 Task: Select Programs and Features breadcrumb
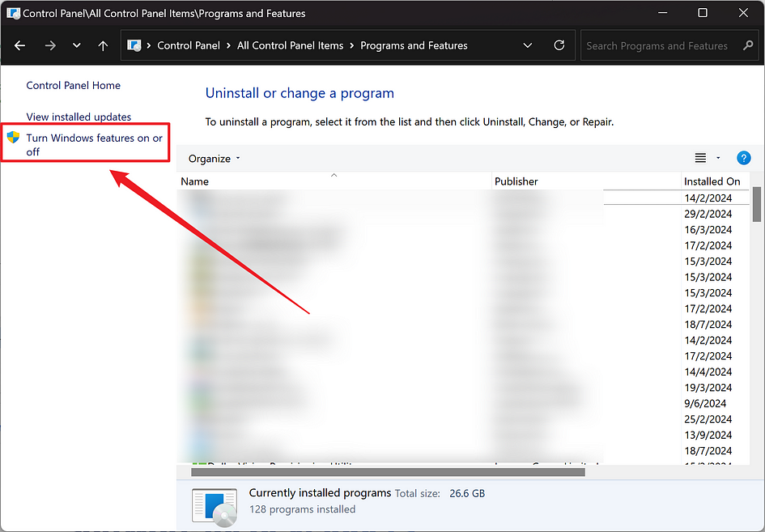[x=414, y=45]
